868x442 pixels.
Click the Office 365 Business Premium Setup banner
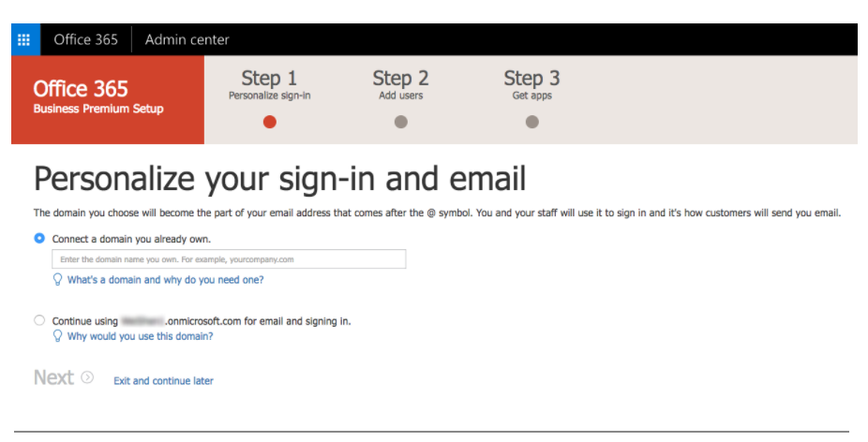[108, 99]
